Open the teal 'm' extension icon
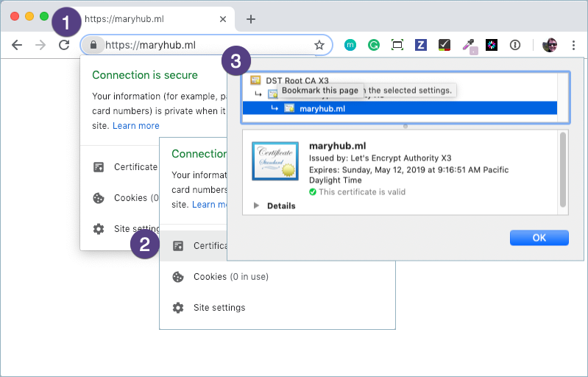The width and height of the screenshot is (588, 377). (x=350, y=45)
